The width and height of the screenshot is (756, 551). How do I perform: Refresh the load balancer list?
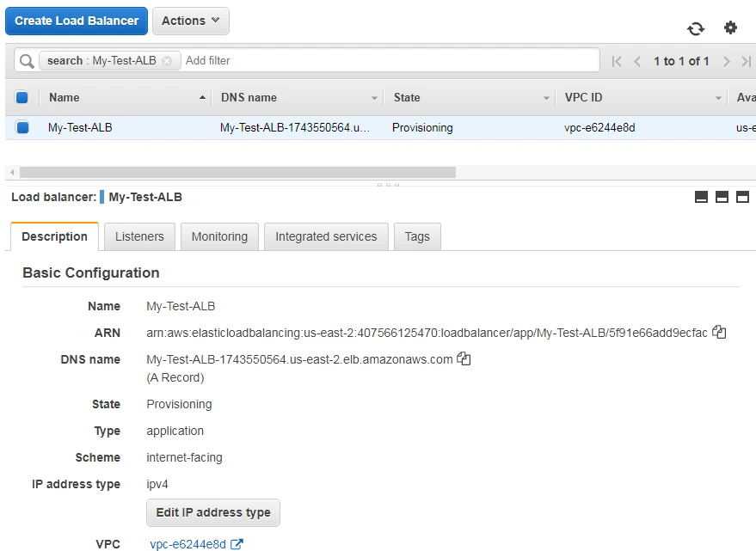click(x=696, y=28)
